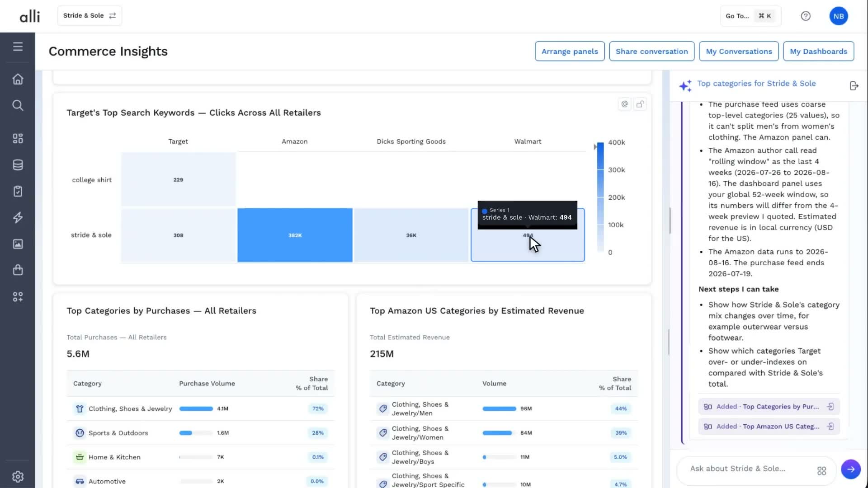This screenshot has height=488, width=868.
Task: Click the mention icon on keywords panel
Action: pyautogui.click(x=624, y=104)
